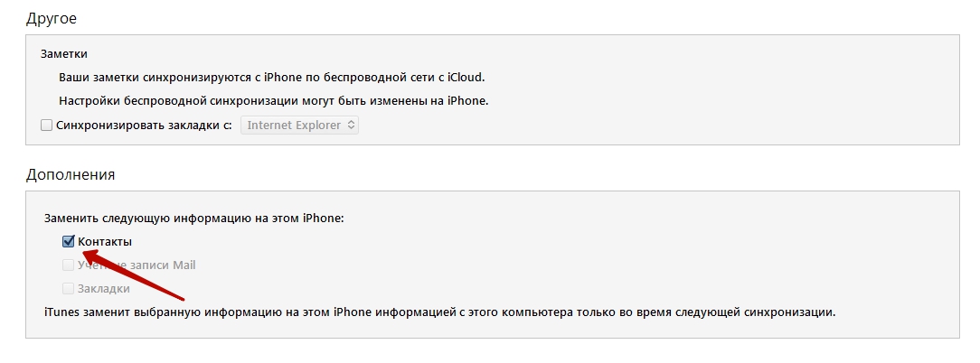Click the wireless sync settings description line
This screenshot has width=980, height=363.
pos(273,101)
